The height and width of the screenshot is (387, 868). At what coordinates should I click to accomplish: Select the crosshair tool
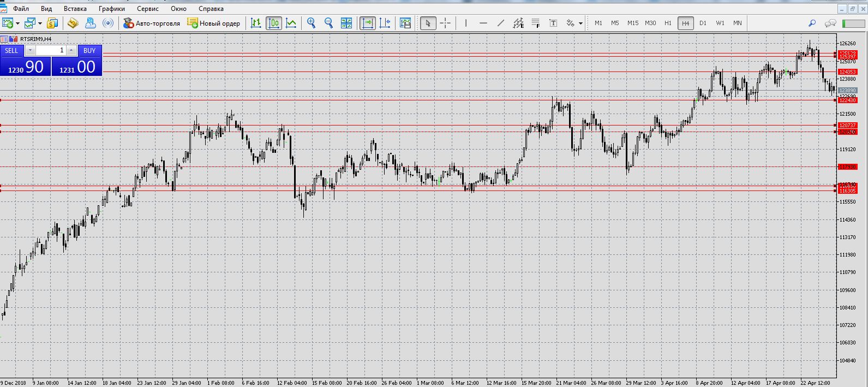click(x=445, y=23)
